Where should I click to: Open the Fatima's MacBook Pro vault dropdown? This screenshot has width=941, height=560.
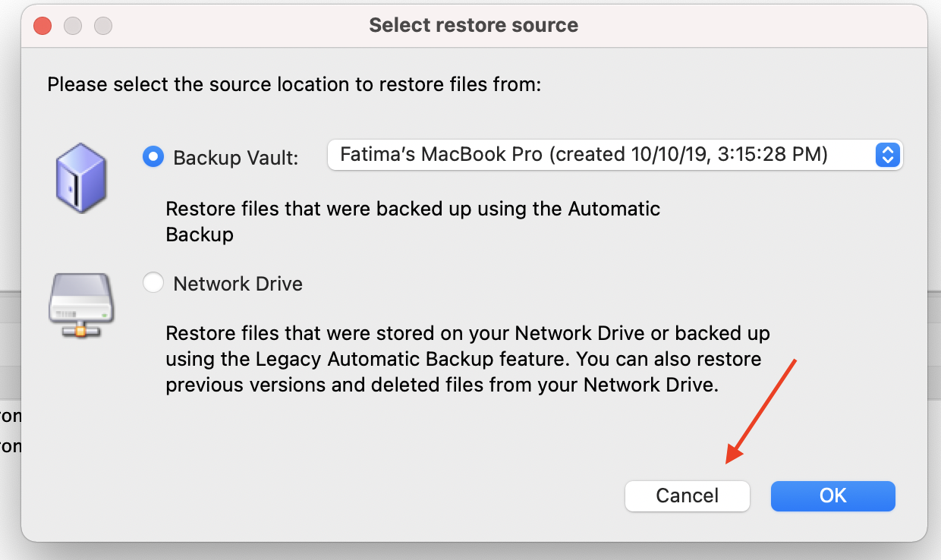[x=615, y=155]
